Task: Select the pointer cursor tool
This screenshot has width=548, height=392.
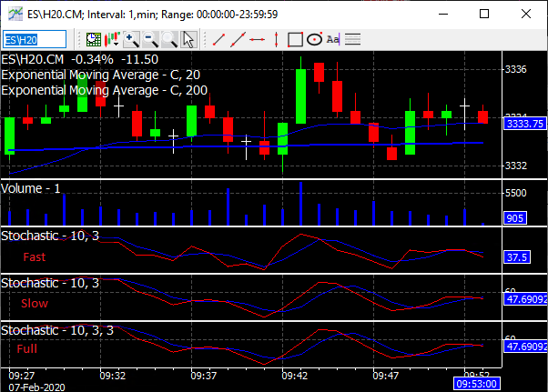Action: coord(188,39)
